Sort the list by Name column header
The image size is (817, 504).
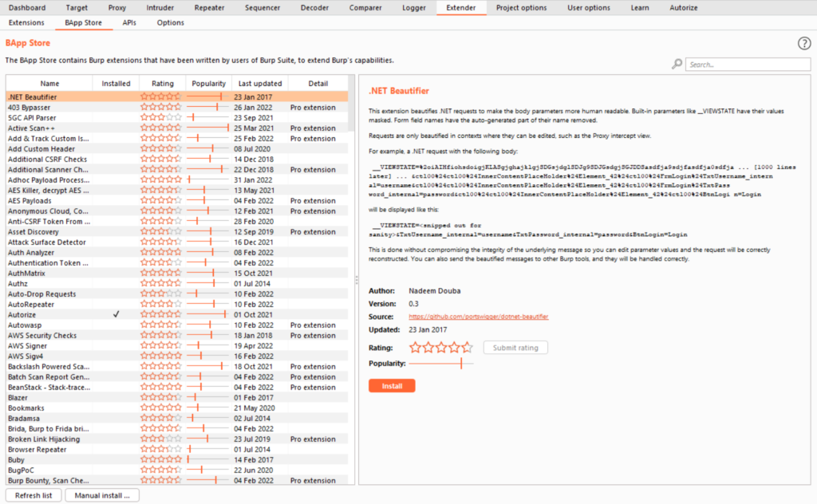coord(49,83)
